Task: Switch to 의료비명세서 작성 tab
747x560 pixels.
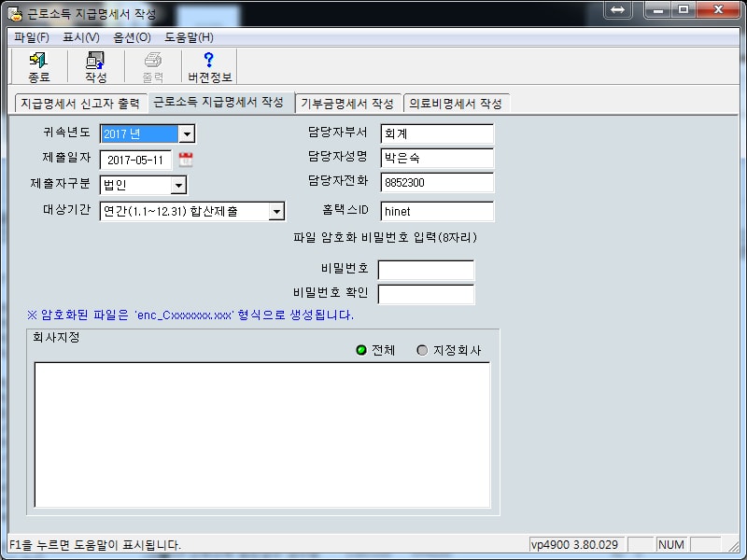Action: pyautogui.click(x=456, y=104)
